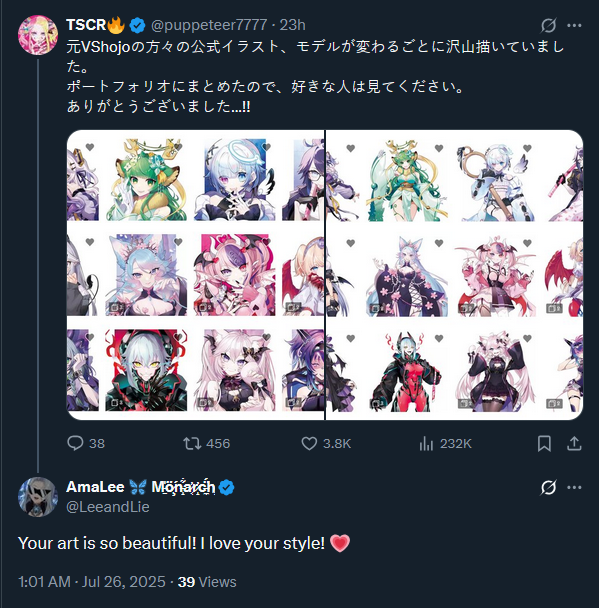This screenshot has width=599, height=608.
Task: Repost the TSCR tweet with 456 retweets
Action: [192, 443]
